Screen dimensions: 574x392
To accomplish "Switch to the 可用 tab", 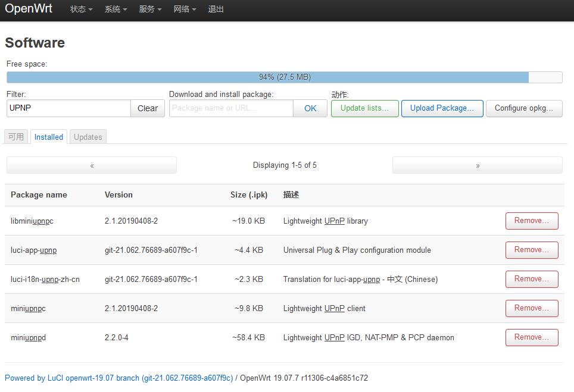I will coord(15,137).
